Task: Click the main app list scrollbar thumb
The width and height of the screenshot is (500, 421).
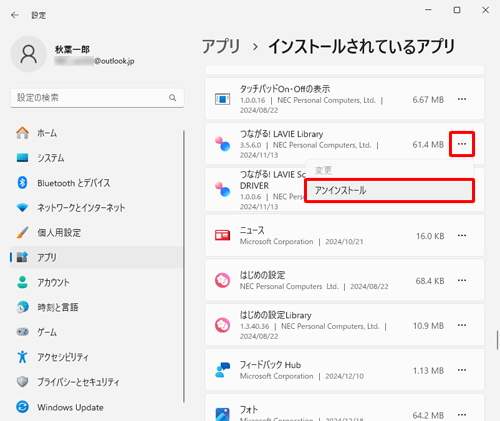Action: pyautogui.click(x=497, y=340)
